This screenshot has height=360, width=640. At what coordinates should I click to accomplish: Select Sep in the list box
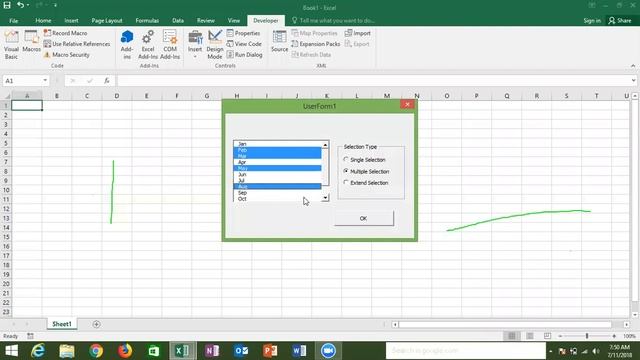[278, 193]
